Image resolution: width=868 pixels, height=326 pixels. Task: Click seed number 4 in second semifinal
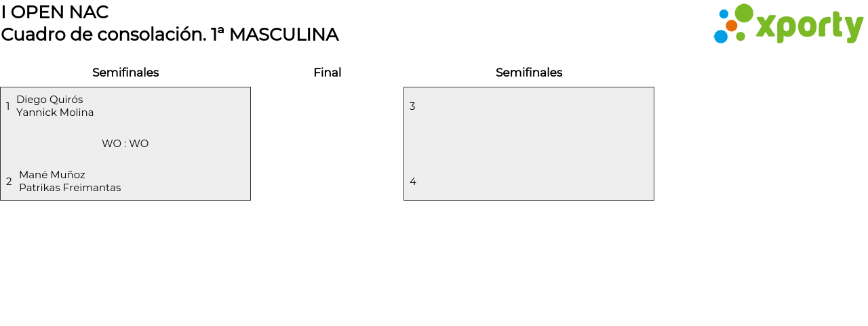click(412, 182)
